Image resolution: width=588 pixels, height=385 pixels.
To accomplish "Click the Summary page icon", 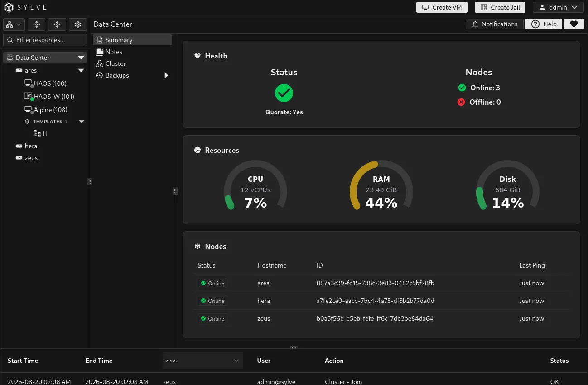I will (100, 40).
